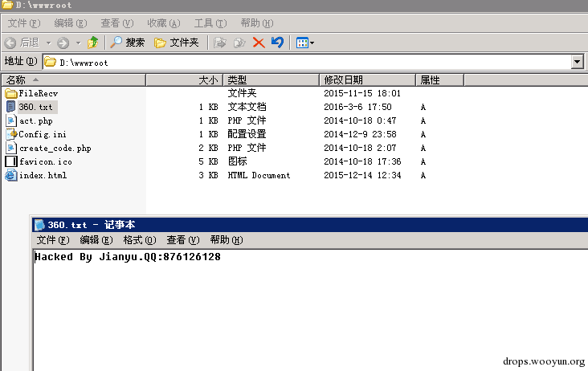Expand the address bar dropdown arrow
588x371 pixels.
pyautogui.click(x=577, y=62)
